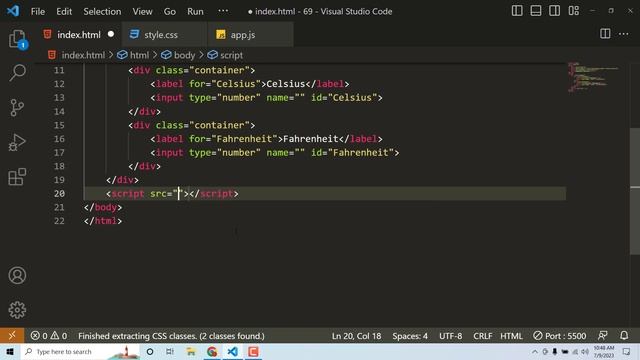Open the red C app in taskbar

pyautogui.click(x=253, y=351)
